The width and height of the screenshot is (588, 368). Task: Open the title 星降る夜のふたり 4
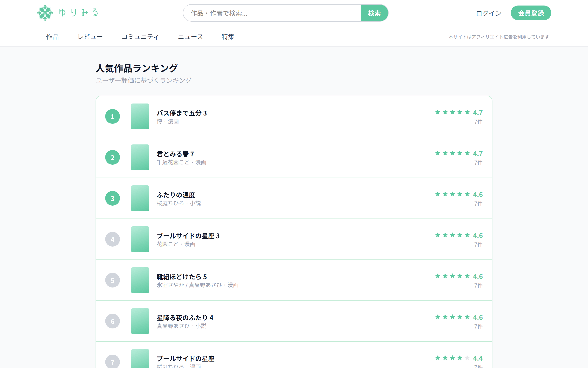tap(185, 318)
